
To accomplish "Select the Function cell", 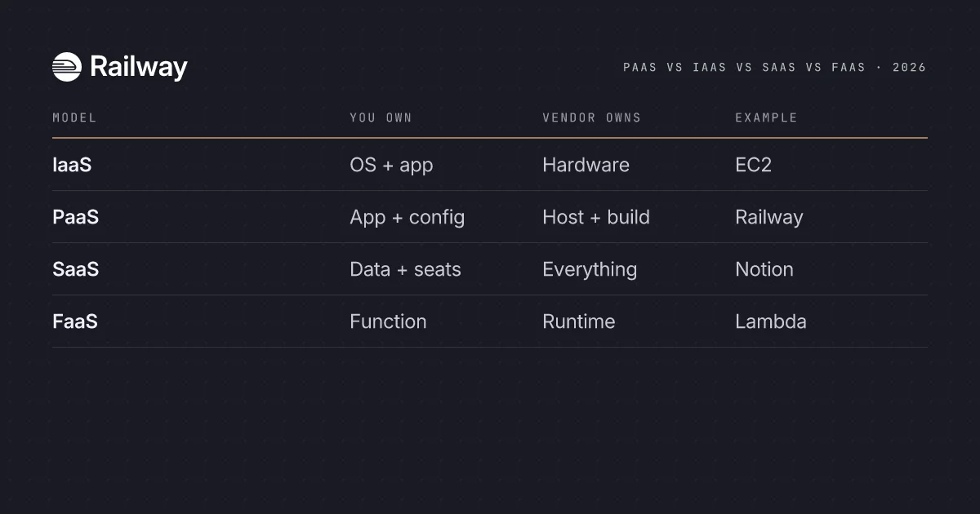I will [x=388, y=321].
